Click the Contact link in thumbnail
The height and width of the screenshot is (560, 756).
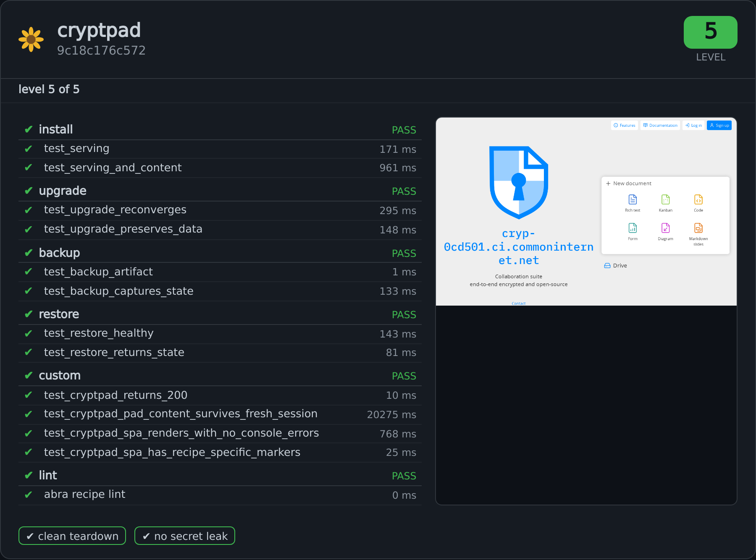coord(519,304)
